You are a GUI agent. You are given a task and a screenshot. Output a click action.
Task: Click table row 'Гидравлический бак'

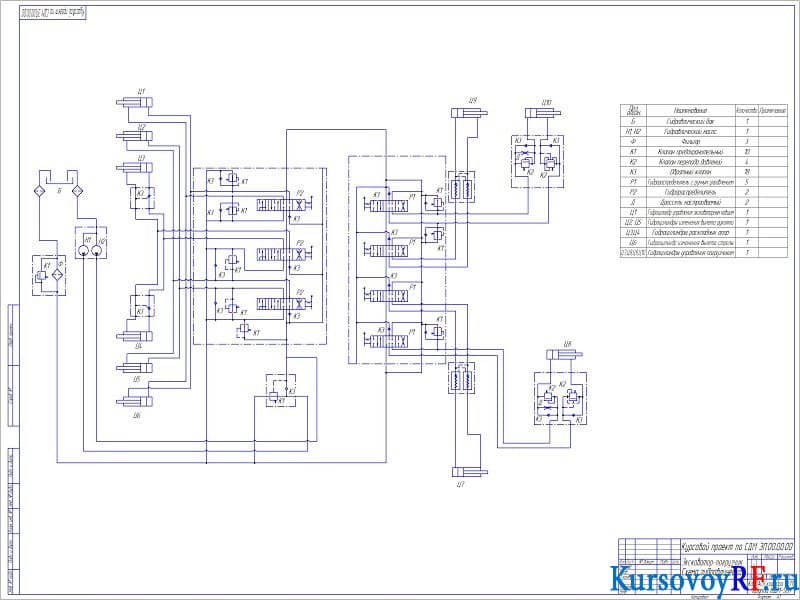(704, 121)
